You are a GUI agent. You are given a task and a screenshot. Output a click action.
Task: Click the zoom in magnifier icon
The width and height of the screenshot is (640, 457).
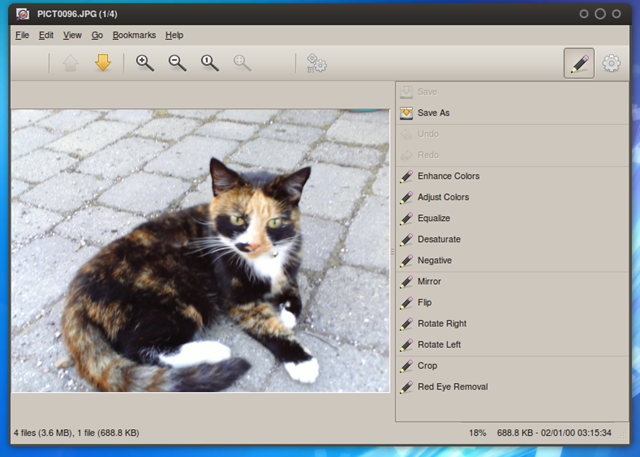144,63
